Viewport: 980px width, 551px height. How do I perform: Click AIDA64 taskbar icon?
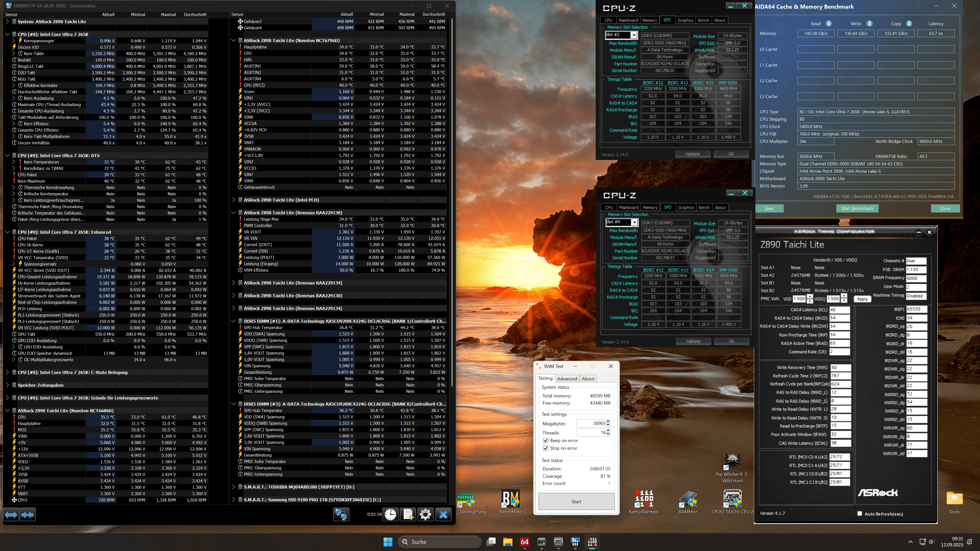click(525, 542)
